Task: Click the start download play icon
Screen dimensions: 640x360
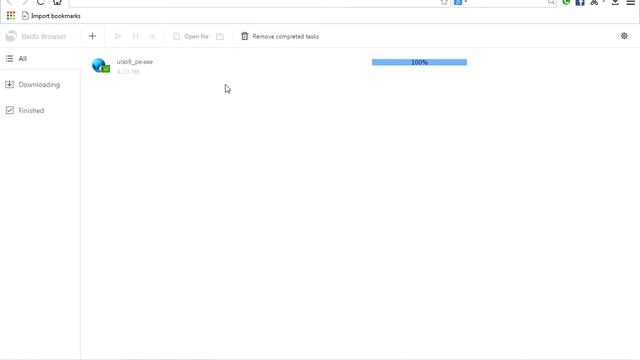Action: tap(118, 36)
